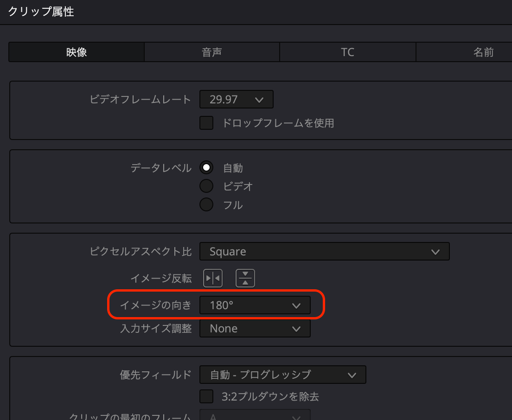The width and height of the screenshot is (512, 420).
Task: Click the ドロップフレームを使用 label text
Action: pos(278,123)
